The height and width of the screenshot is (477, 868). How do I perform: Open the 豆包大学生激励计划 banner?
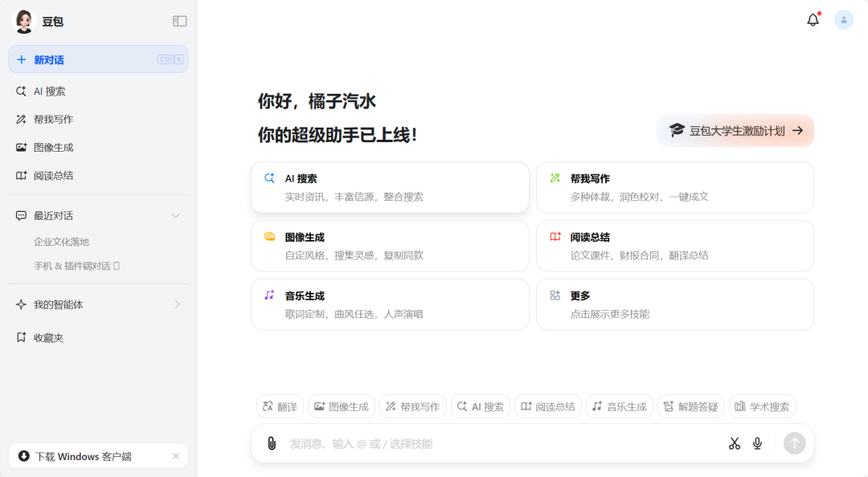point(735,131)
